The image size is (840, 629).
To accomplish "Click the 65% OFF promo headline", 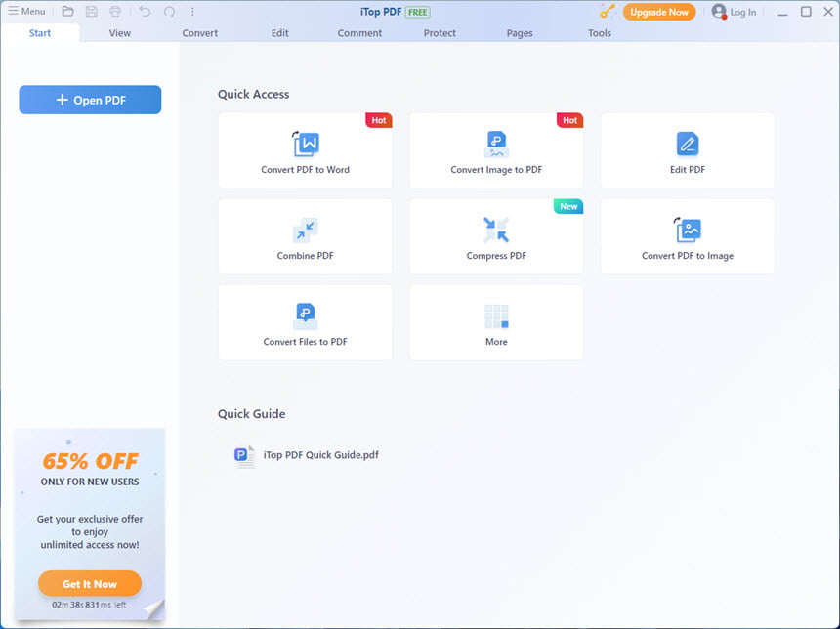I will point(90,461).
